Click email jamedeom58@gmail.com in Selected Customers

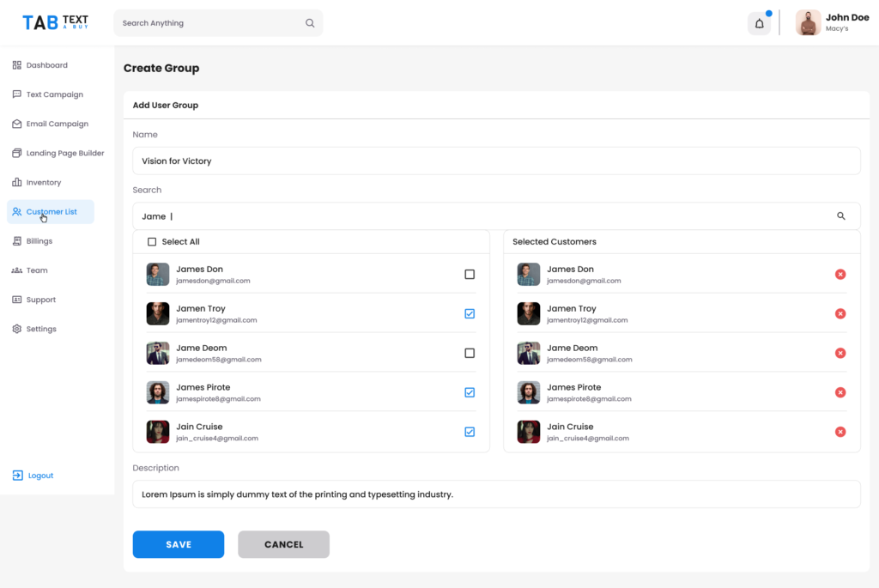click(589, 360)
